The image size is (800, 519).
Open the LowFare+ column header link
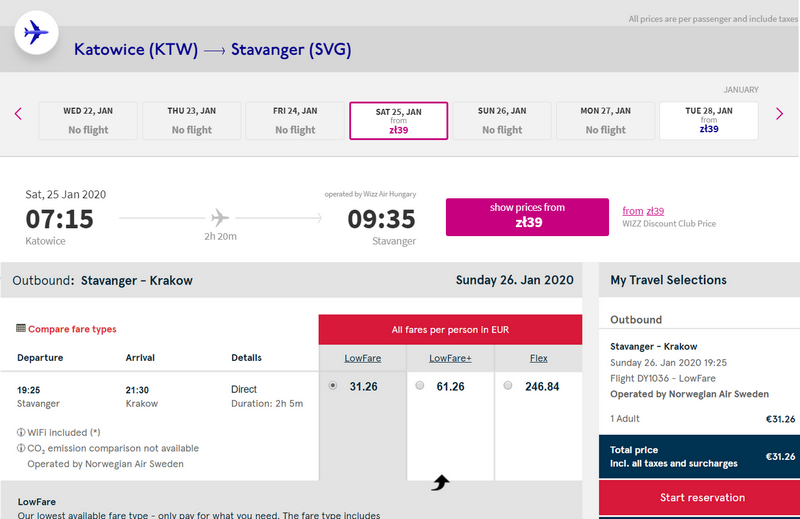click(450, 358)
